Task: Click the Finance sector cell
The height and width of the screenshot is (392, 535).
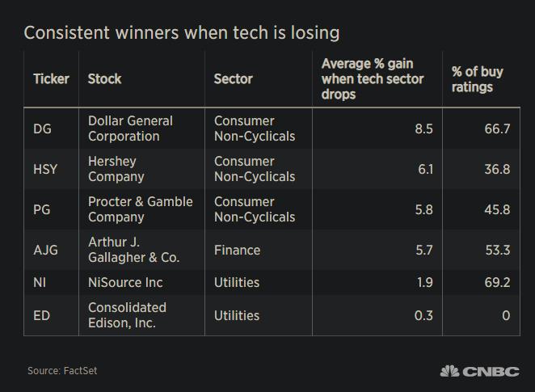Action: 237,250
